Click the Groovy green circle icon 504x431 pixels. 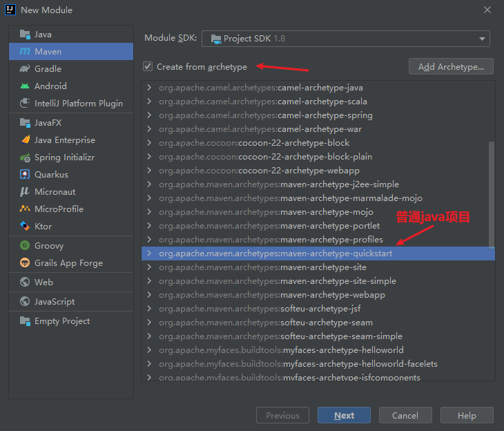click(x=25, y=245)
